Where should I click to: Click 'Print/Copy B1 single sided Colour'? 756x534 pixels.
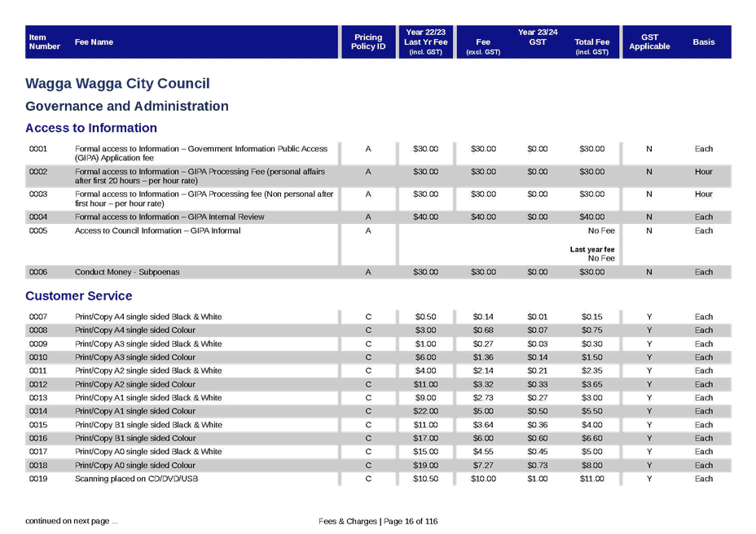tap(135, 438)
